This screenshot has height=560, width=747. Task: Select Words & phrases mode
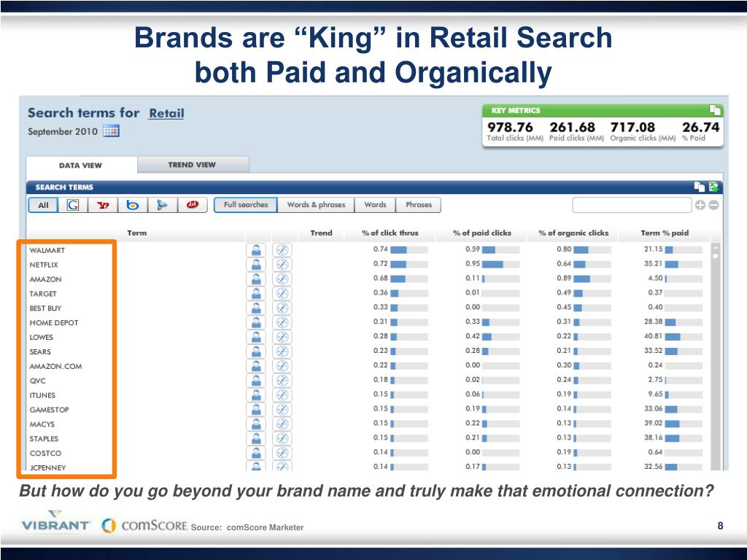tap(317, 205)
